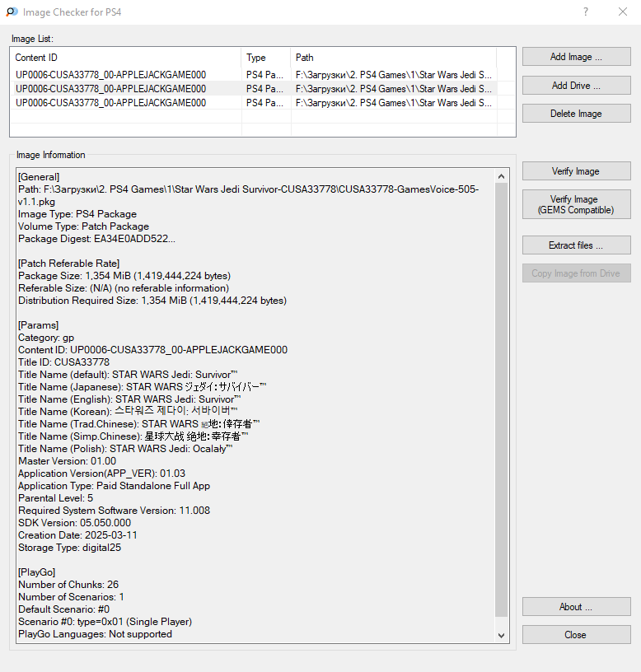Click the [Params] section heading
Viewport: 641px width, 672px height.
[38, 325]
